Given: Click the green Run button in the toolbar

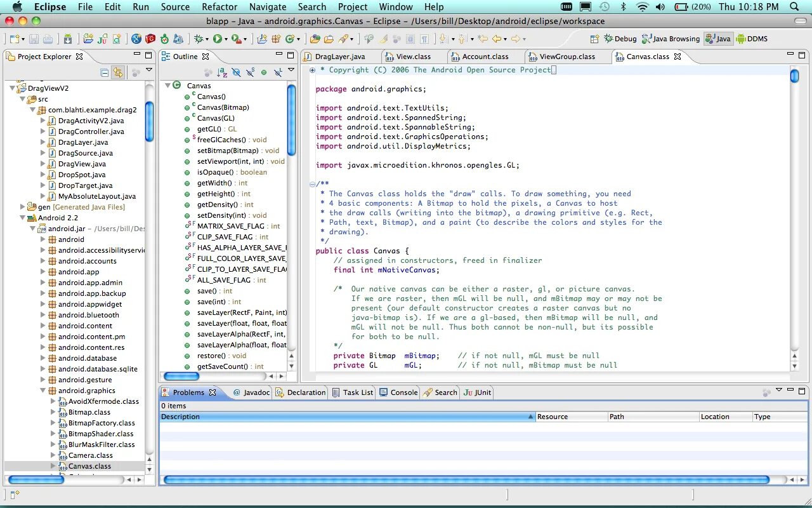Looking at the screenshot, I should (218, 39).
